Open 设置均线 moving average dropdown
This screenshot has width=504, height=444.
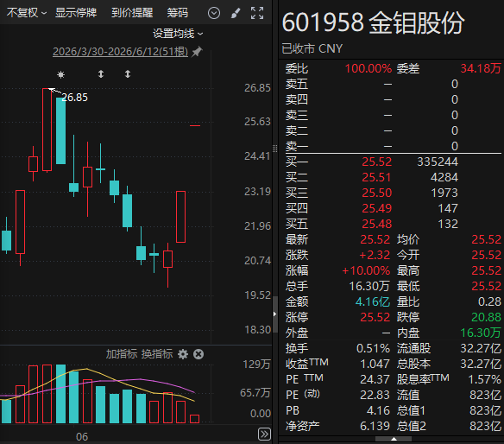pos(178,34)
